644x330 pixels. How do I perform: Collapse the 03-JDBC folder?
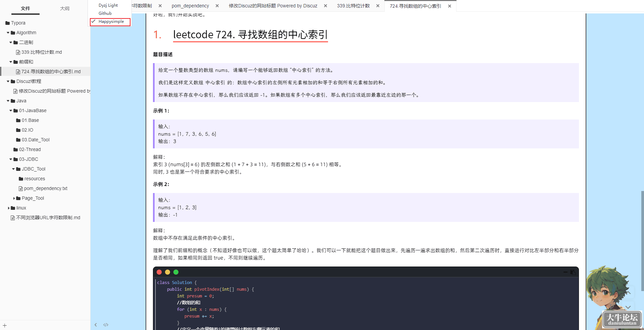11,159
